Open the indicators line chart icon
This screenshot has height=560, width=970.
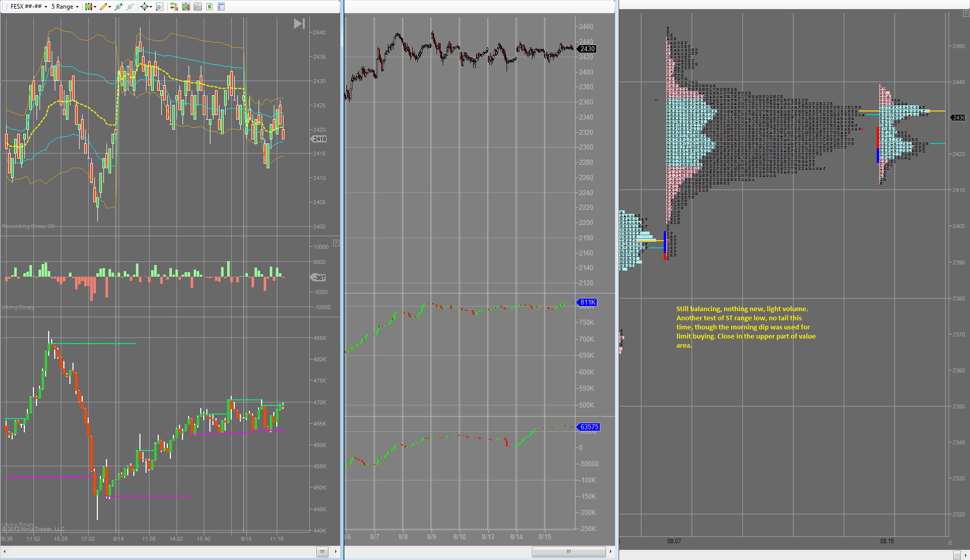pos(198,7)
